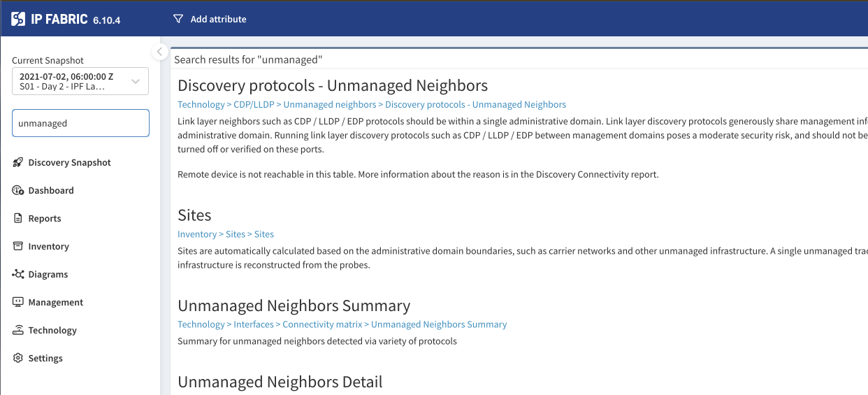This screenshot has height=395, width=868.
Task: Click the Technology router icon
Action: (x=18, y=330)
